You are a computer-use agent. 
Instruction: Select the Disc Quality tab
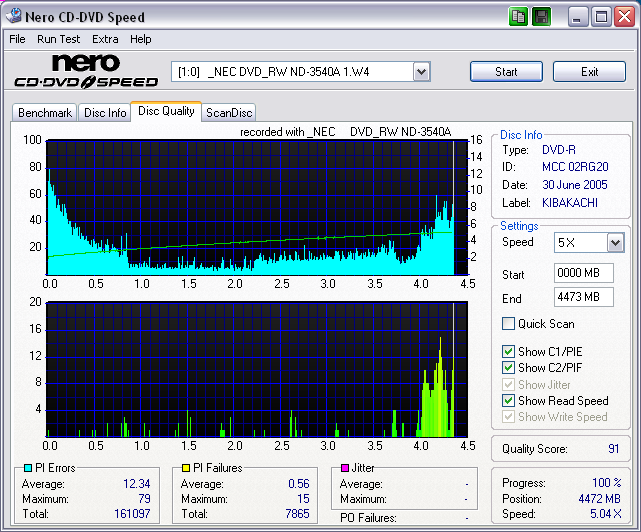click(x=166, y=111)
